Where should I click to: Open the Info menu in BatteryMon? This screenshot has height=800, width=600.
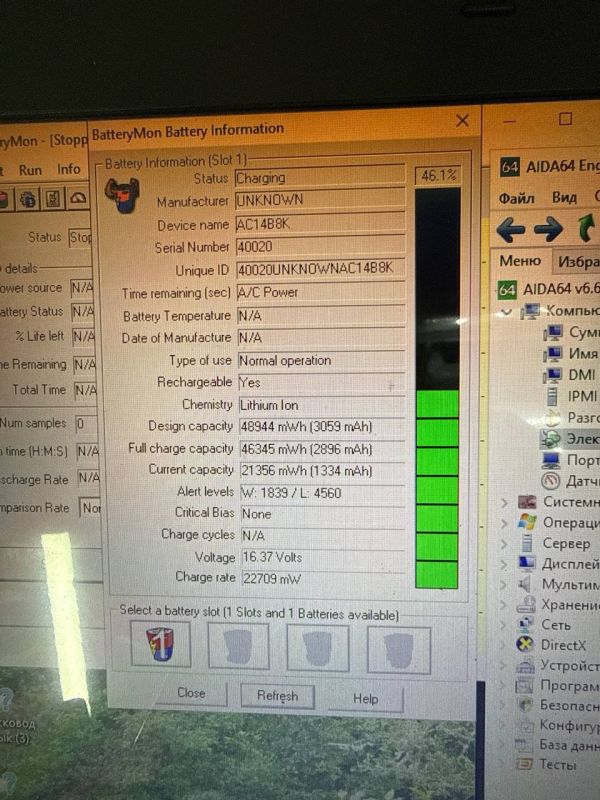(68, 169)
